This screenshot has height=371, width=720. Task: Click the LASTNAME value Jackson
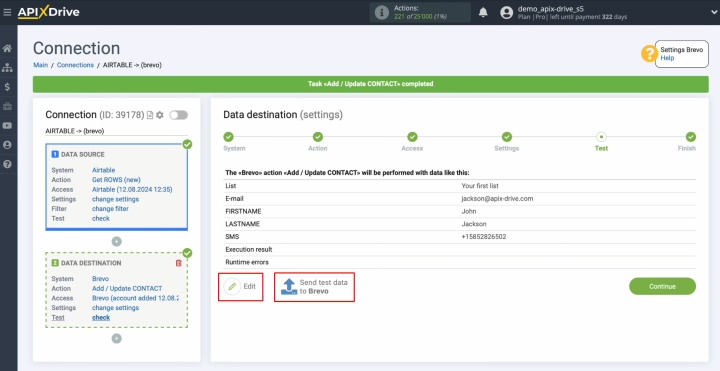(x=474, y=224)
